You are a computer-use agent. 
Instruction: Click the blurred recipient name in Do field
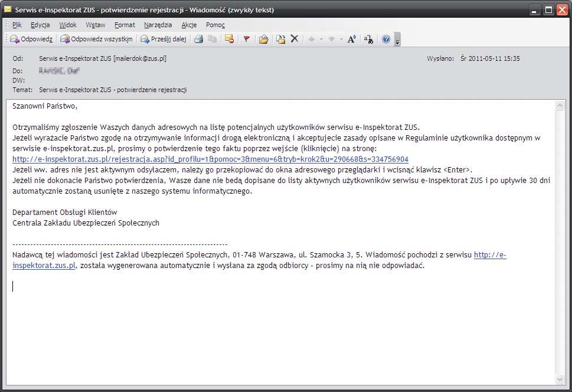pos(58,70)
